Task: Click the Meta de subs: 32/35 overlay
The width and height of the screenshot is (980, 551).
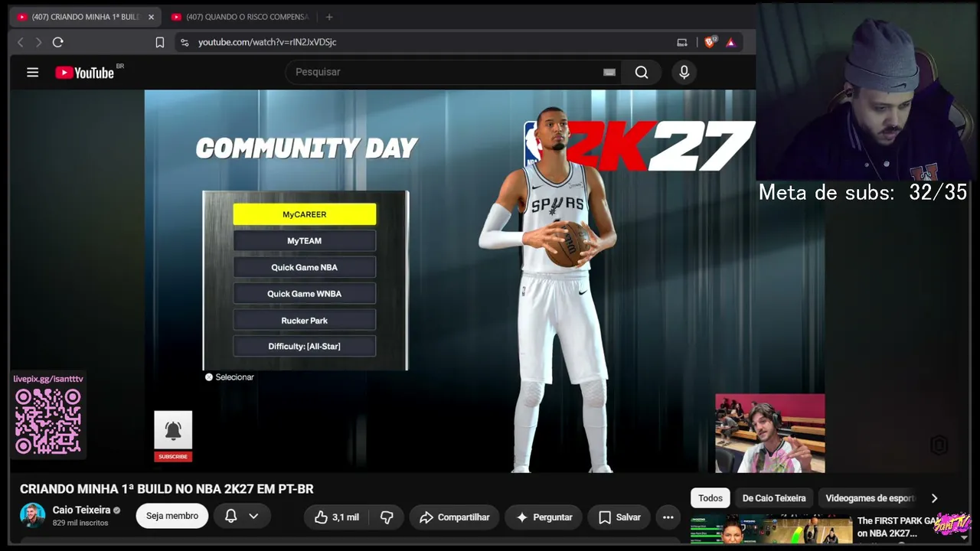Action: (x=863, y=192)
